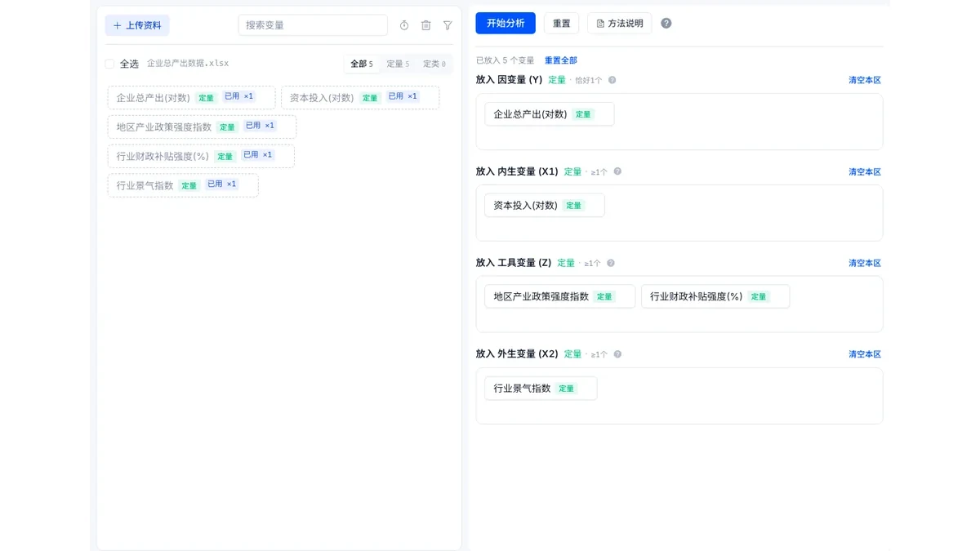Click 企业总产出(对数) chip in 因变量 zone
The height and width of the screenshot is (551, 980).
click(x=549, y=114)
